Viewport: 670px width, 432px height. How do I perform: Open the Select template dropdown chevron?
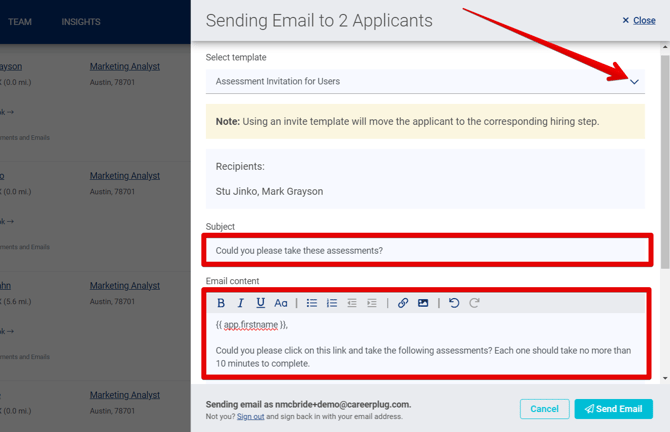coord(634,82)
